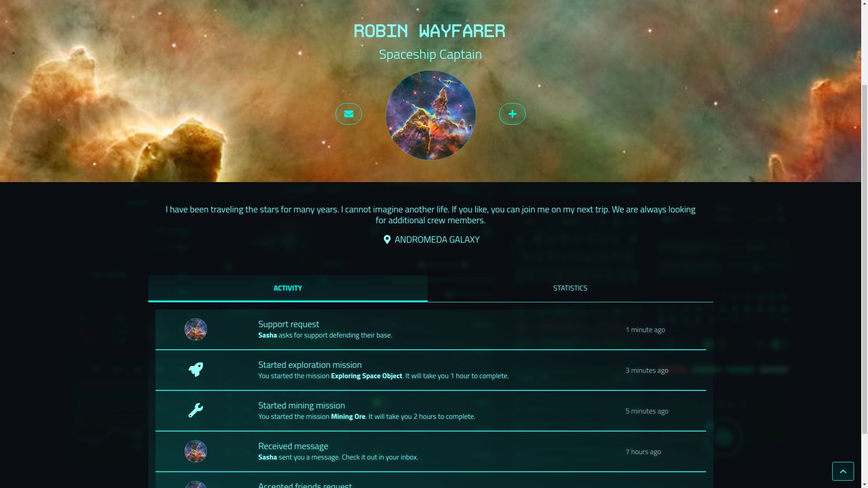Open Robin Wayfarer's large profile picture
The width and height of the screenshot is (868, 488).
tap(430, 115)
